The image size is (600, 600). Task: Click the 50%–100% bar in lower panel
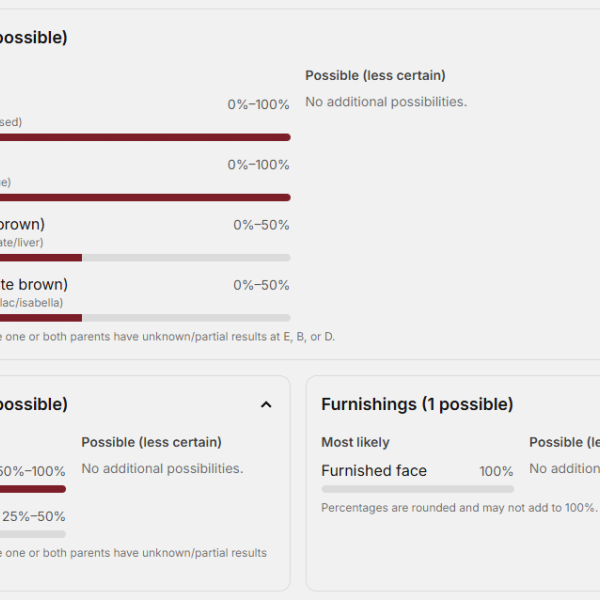33,489
